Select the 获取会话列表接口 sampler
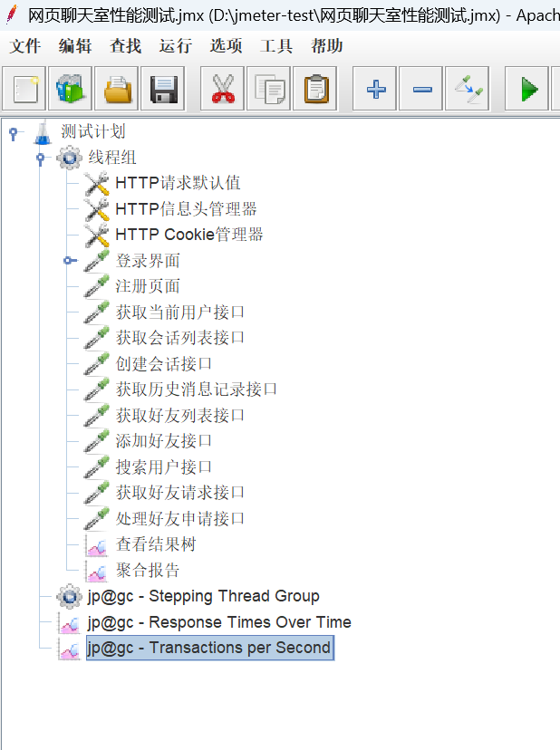This screenshot has height=750, width=560. (x=180, y=338)
